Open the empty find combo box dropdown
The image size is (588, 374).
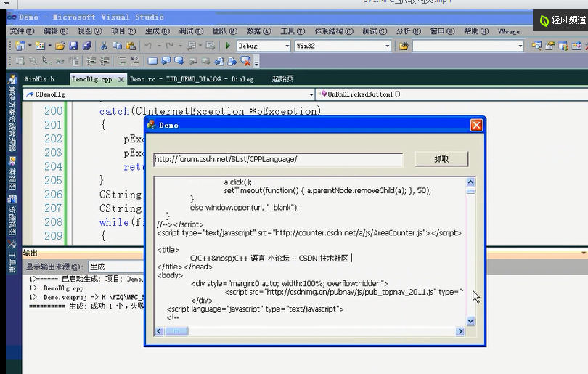tap(520, 46)
